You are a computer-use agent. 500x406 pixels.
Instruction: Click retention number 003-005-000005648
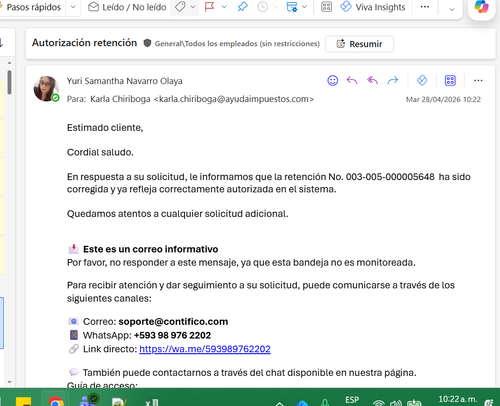coord(390,177)
